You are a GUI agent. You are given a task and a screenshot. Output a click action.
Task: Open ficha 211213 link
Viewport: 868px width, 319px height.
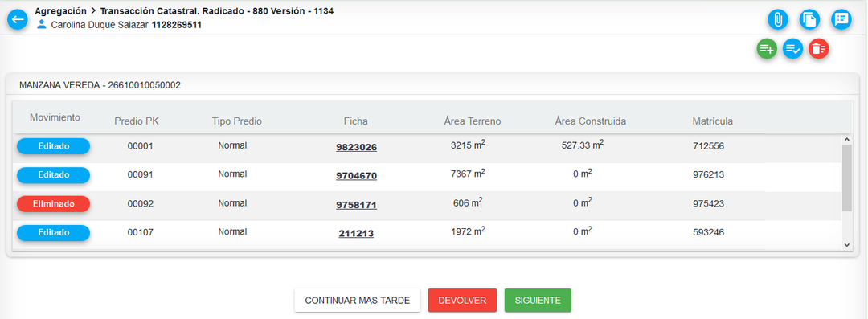[x=356, y=234]
